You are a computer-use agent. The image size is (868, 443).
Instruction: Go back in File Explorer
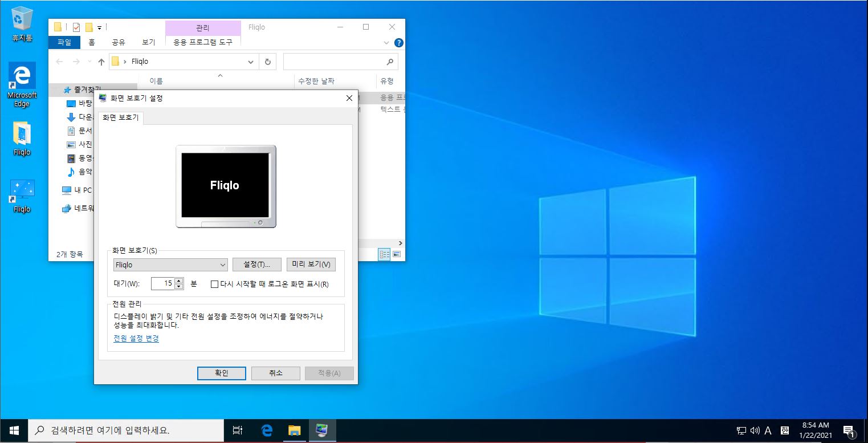pos(59,62)
